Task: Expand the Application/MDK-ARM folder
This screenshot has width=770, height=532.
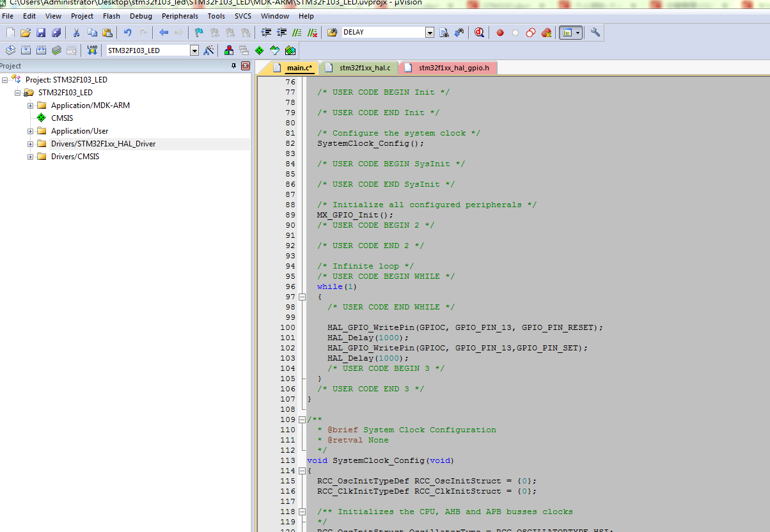Action: [x=30, y=106]
